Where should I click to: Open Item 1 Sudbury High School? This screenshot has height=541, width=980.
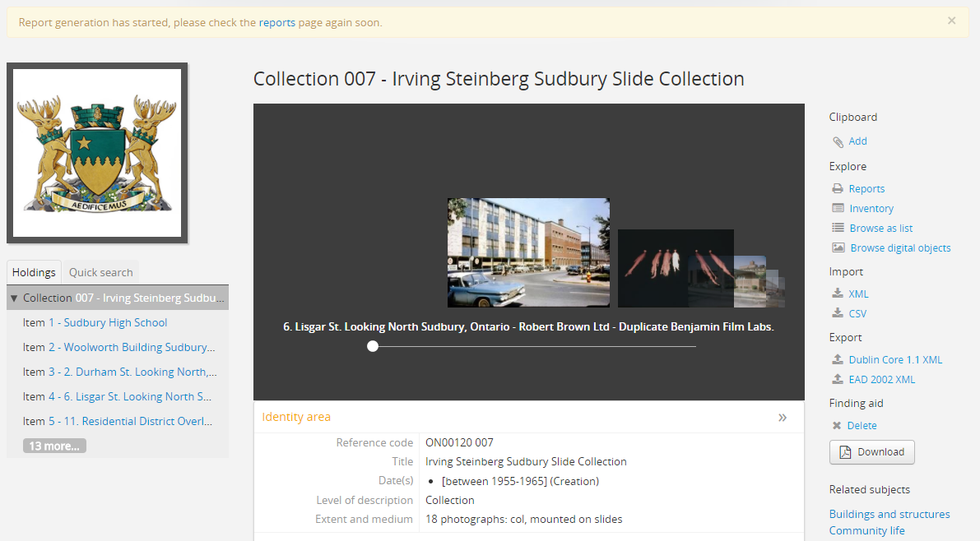tap(115, 322)
